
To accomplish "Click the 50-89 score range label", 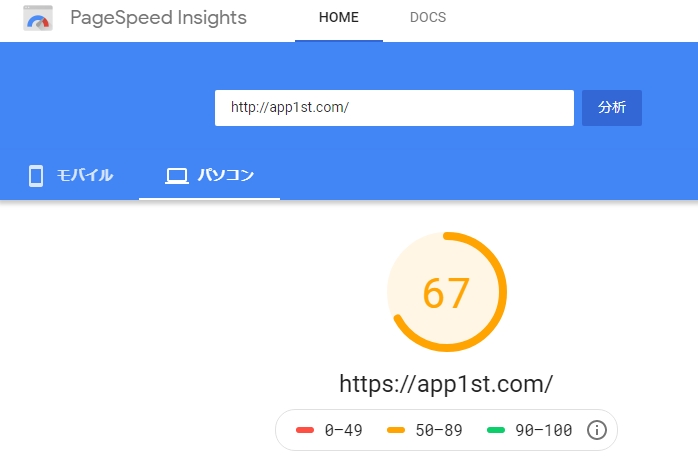I will coord(439,430).
